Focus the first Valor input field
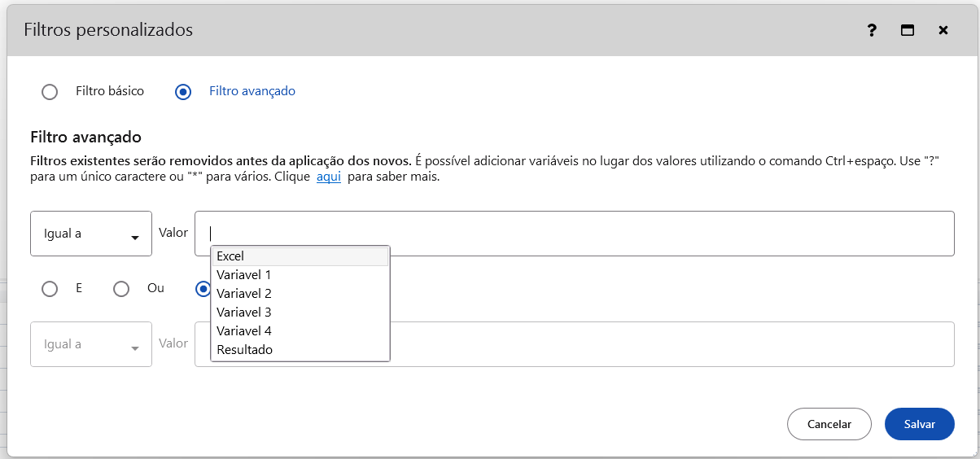The height and width of the screenshot is (459, 980). tap(651, 234)
